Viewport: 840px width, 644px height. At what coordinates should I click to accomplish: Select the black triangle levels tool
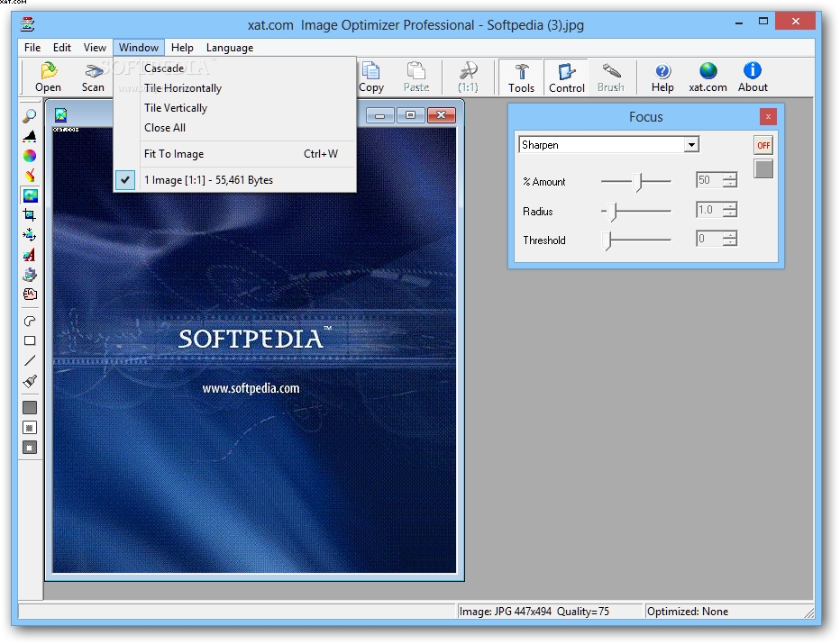[30, 136]
